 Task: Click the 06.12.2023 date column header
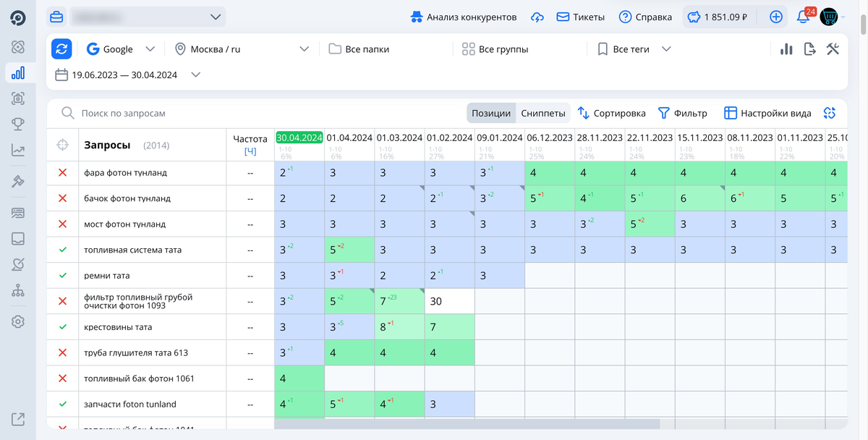point(550,137)
